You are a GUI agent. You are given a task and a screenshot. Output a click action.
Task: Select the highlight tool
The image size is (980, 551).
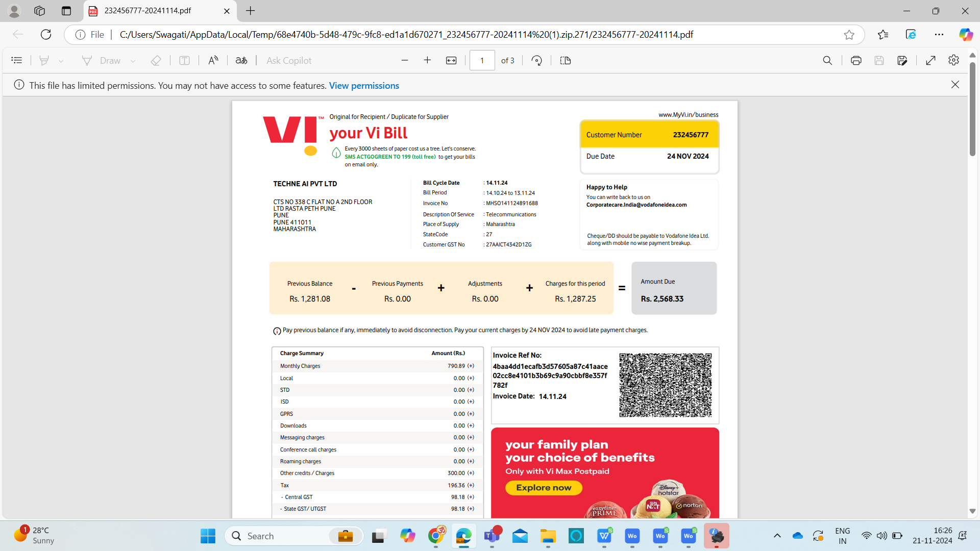coord(44,61)
